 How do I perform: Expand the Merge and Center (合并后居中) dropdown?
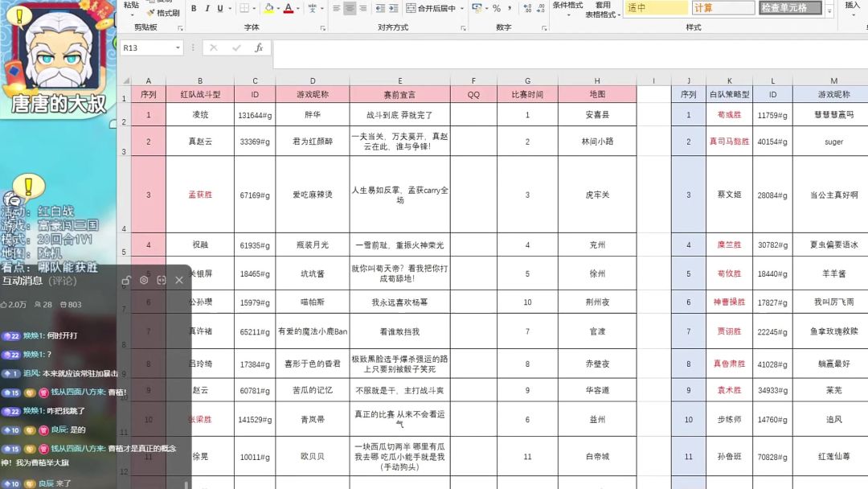click(462, 9)
